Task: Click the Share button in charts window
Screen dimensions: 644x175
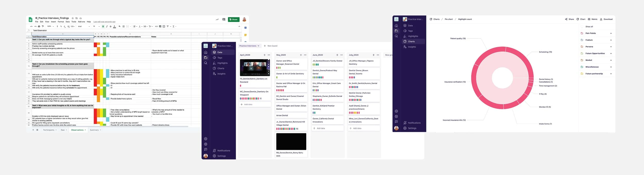Action: tap(570, 19)
